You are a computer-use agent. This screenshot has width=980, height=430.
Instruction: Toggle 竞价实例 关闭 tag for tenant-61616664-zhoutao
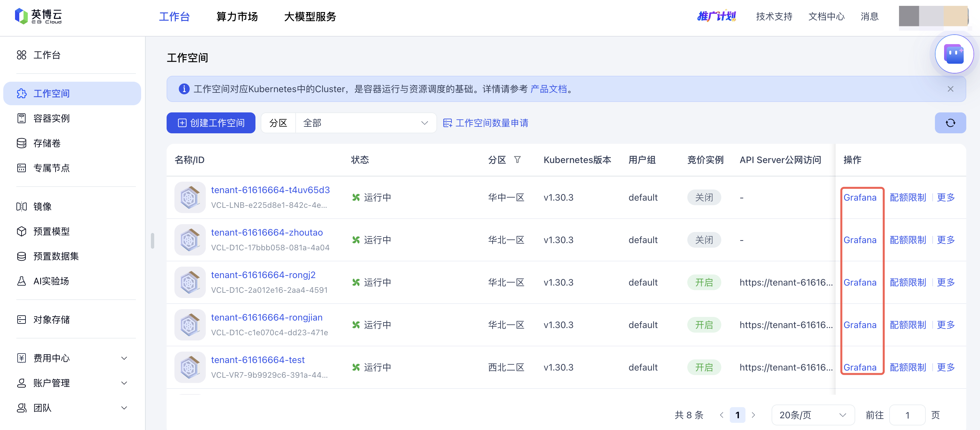click(703, 240)
